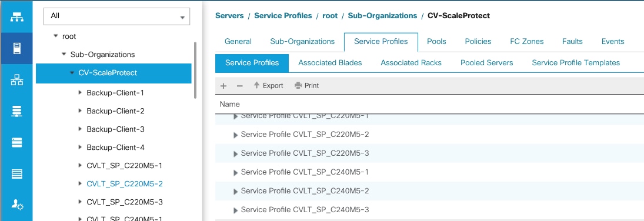Open the Pooled Servers sub-tab
The image size is (644, 221).
(x=487, y=63)
